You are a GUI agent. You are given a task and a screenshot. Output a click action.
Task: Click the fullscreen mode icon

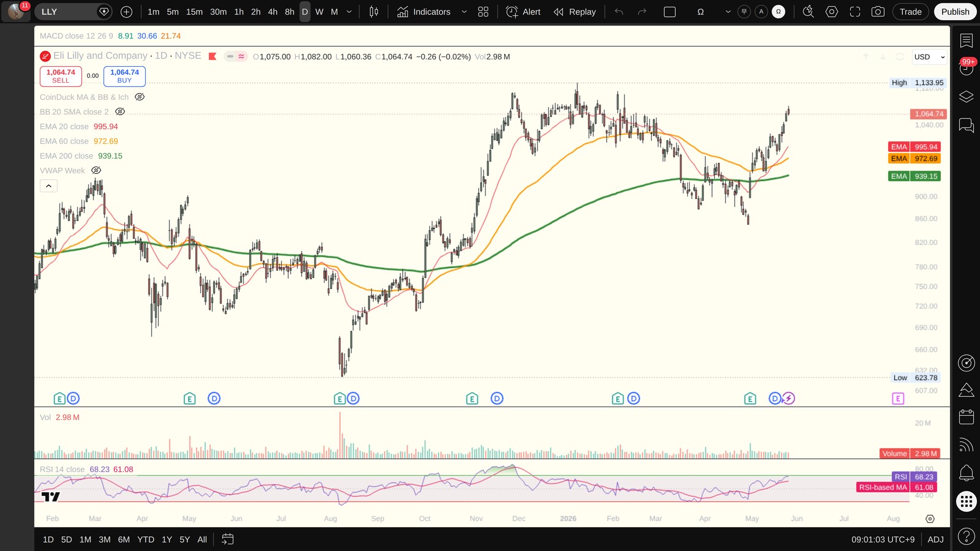click(855, 12)
